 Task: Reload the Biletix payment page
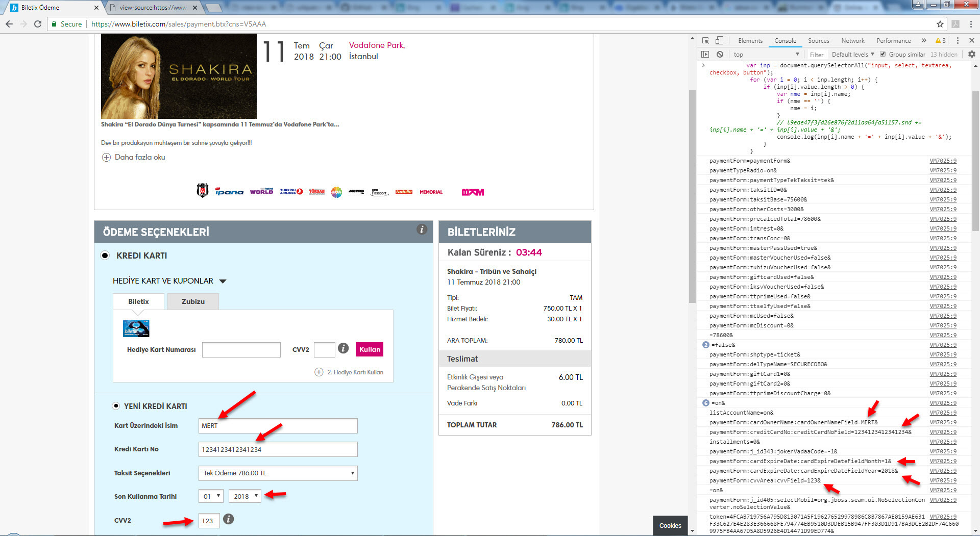pos(38,24)
